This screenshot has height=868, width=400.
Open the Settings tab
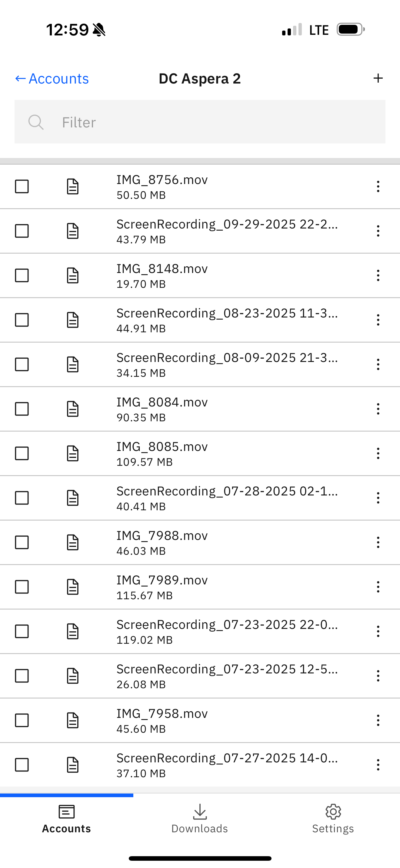point(333,818)
